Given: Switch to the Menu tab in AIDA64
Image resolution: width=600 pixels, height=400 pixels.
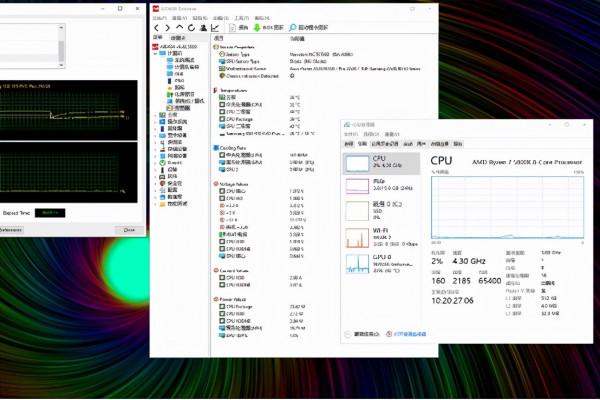Looking at the screenshot, I should tap(158, 38).
